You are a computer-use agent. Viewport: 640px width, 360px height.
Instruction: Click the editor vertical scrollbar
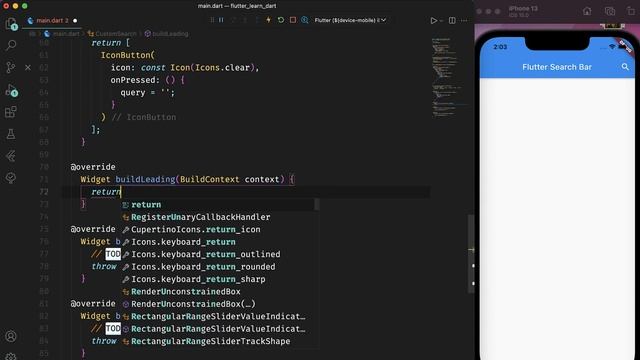pos(471,253)
